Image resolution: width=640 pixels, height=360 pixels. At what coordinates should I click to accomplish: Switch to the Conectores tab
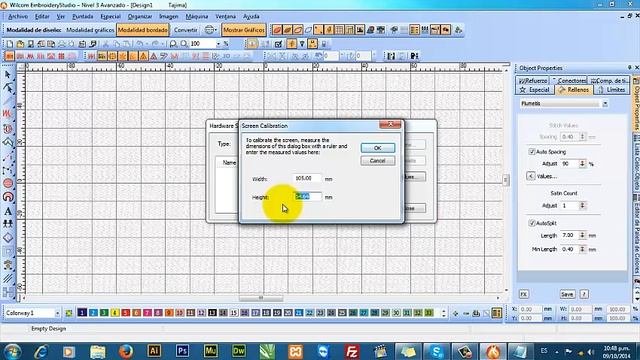tap(569, 80)
